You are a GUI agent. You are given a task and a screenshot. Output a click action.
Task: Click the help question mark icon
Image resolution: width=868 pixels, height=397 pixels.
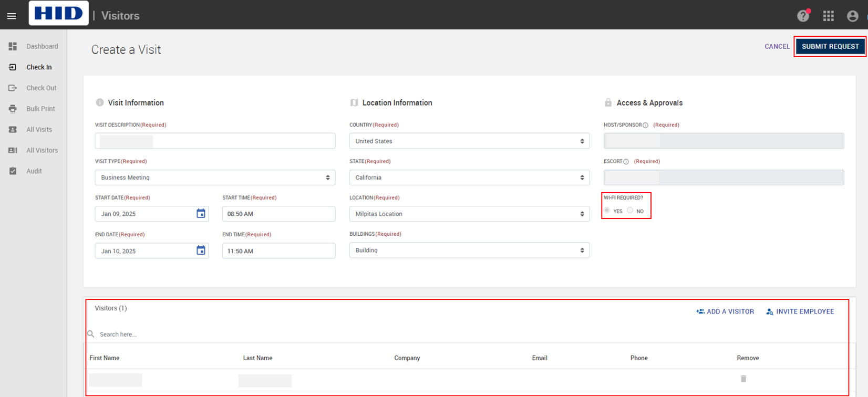pyautogui.click(x=802, y=16)
